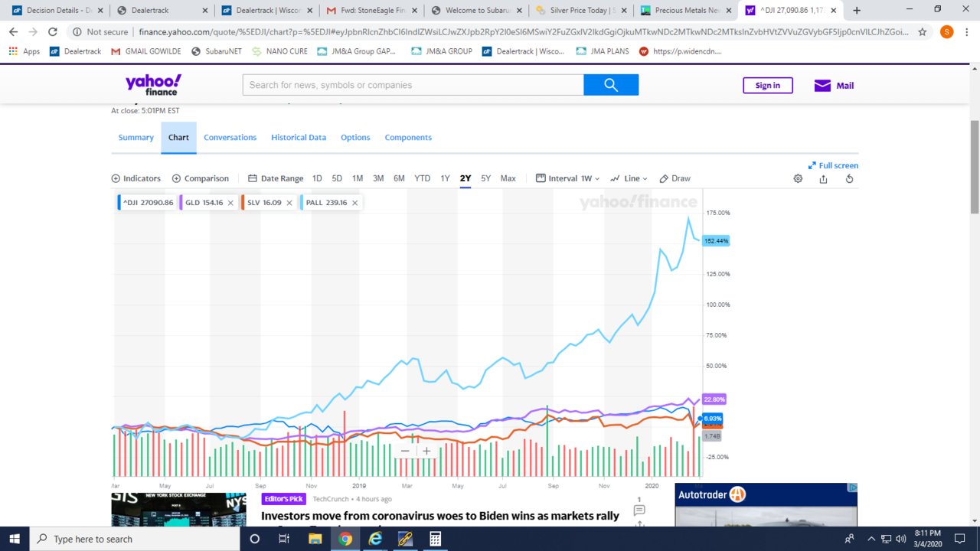980x551 pixels.
Task: Add a Comparison symbol
Action: [201, 178]
